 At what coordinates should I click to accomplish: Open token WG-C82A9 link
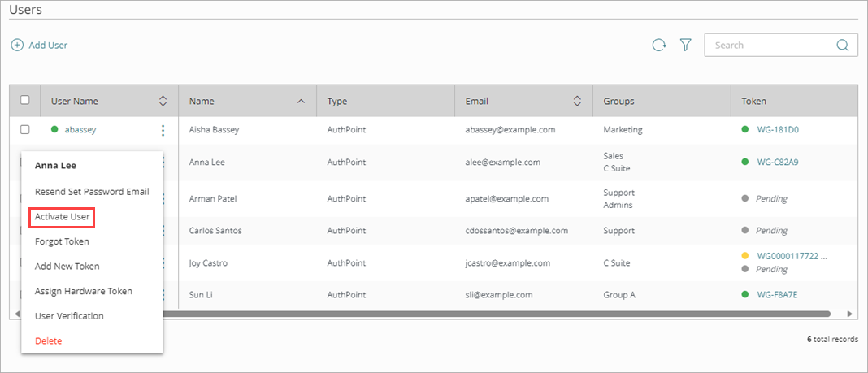click(x=777, y=162)
